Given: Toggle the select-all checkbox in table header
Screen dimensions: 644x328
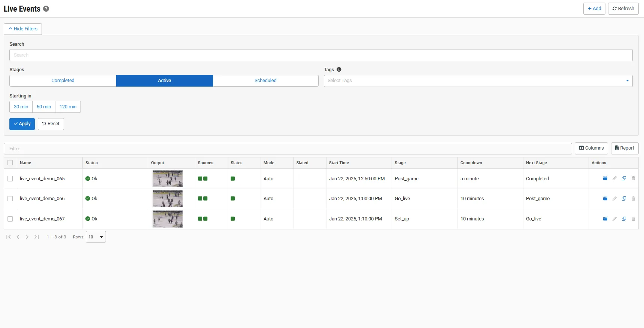Looking at the screenshot, I should tap(10, 163).
